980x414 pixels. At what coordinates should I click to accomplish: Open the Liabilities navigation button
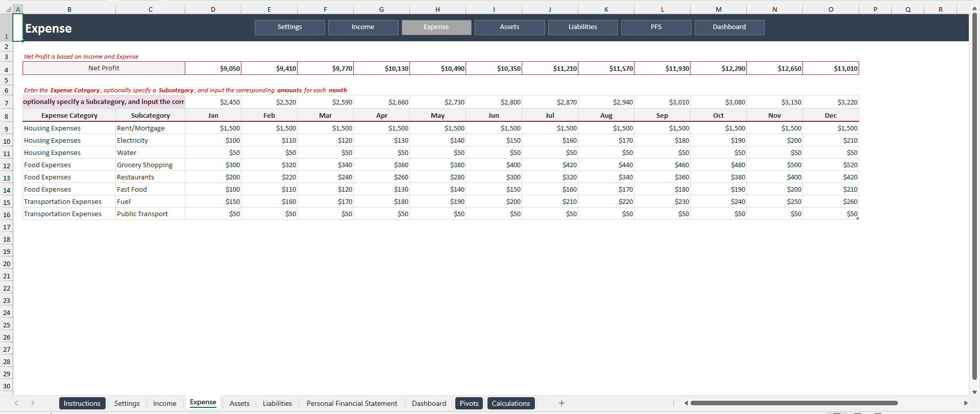pyautogui.click(x=583, y=27)
